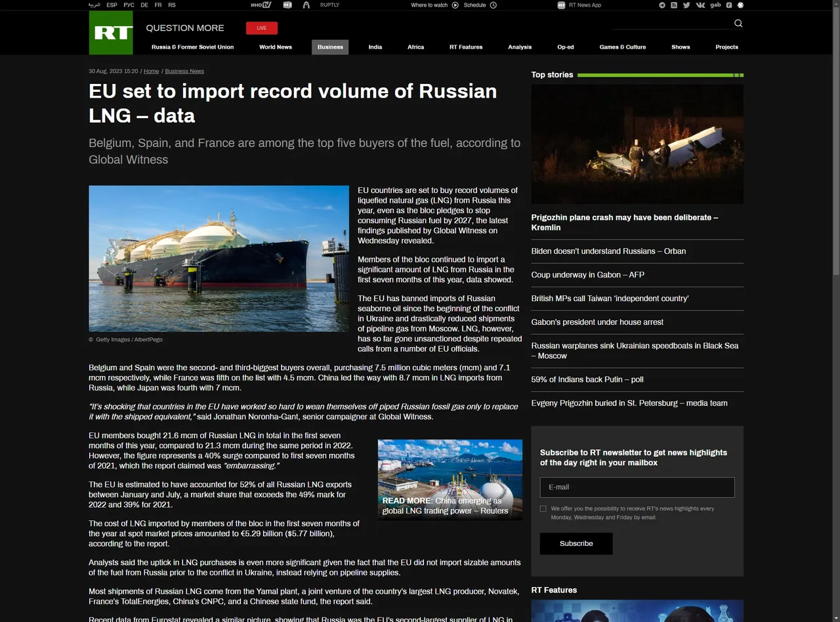Click the Where to watch play icon
The height and width of the screenshot is (622, 840).
[455, 5]
